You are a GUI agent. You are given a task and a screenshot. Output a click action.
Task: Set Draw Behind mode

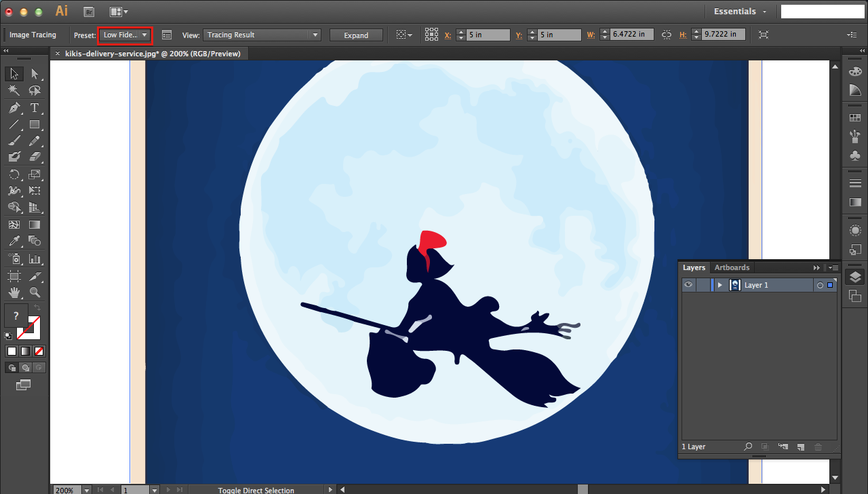click(25, 367)
